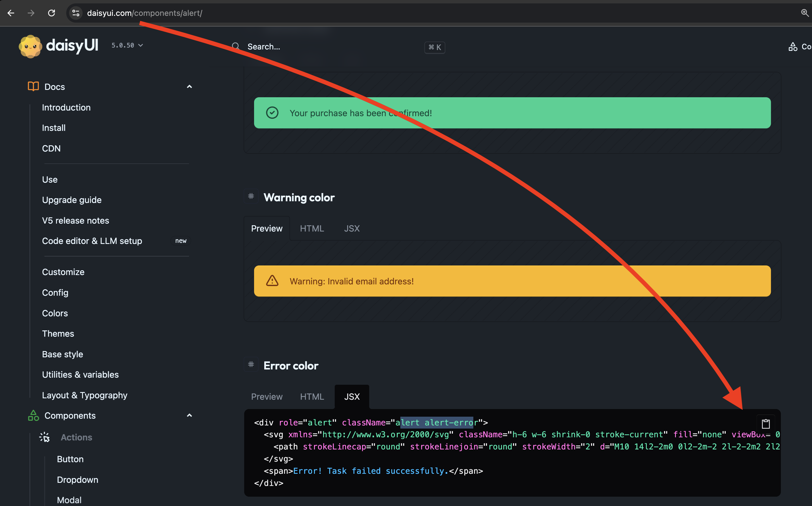Open the CDN page

51,148
